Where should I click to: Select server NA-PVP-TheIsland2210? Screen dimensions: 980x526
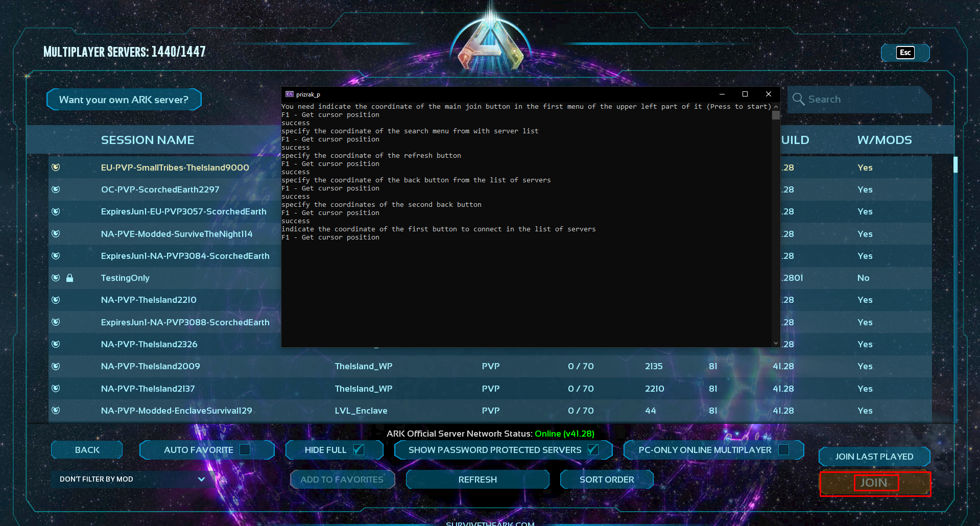pos(148,300)
